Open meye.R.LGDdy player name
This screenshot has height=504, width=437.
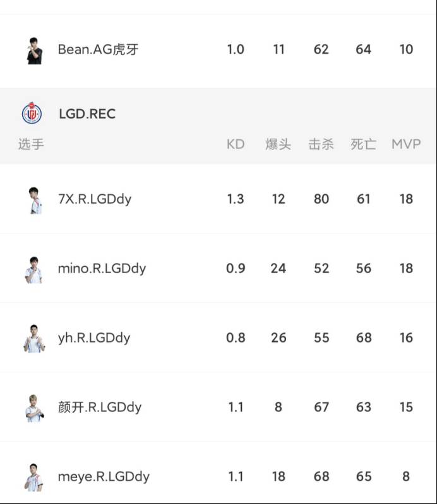point(104,477)
